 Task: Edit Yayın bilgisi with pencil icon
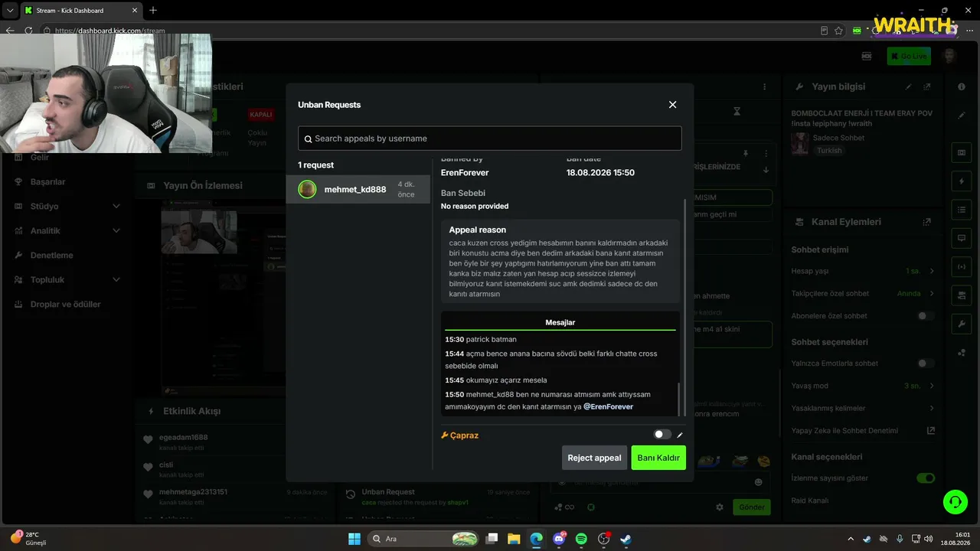point(909,87)
